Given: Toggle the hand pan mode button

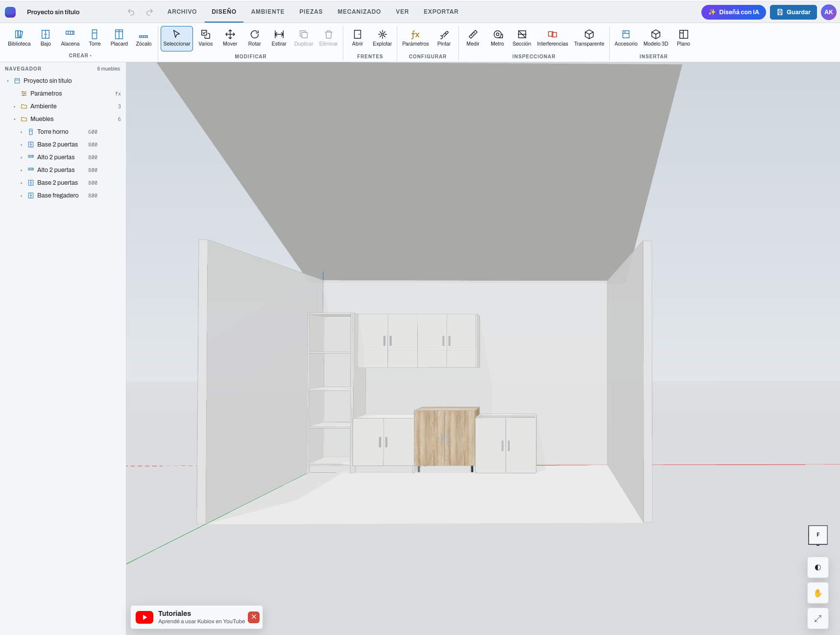Looking at the screenshot, I should (818, 593).
